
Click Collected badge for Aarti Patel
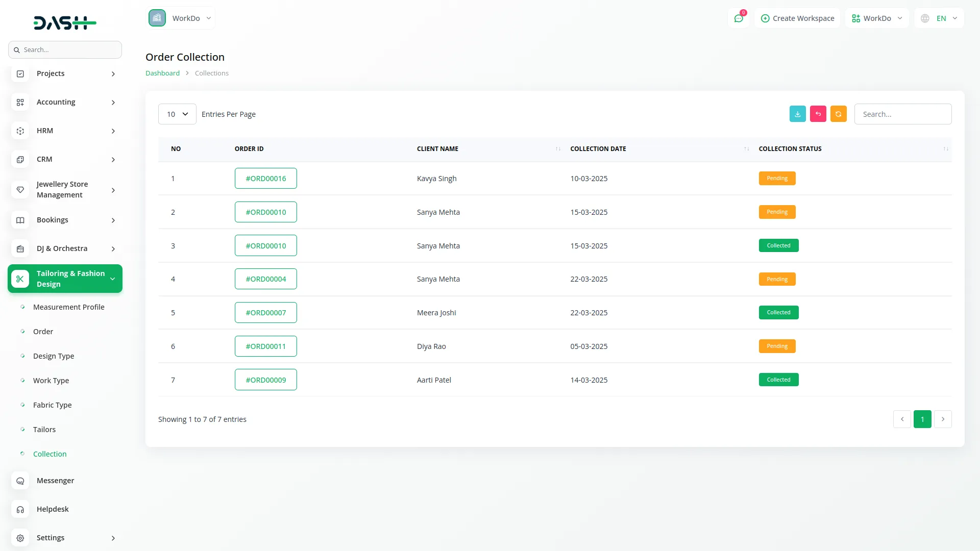[778, 380]
